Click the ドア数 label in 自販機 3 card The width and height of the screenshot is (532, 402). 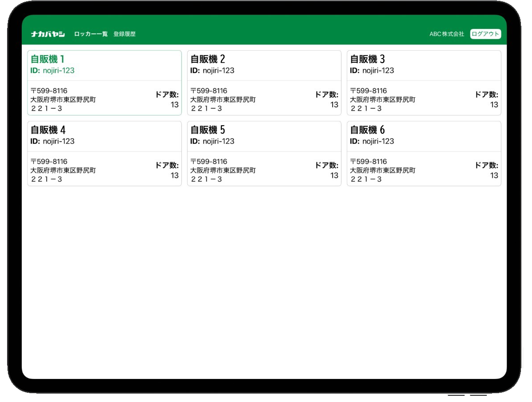pos(486,95)
